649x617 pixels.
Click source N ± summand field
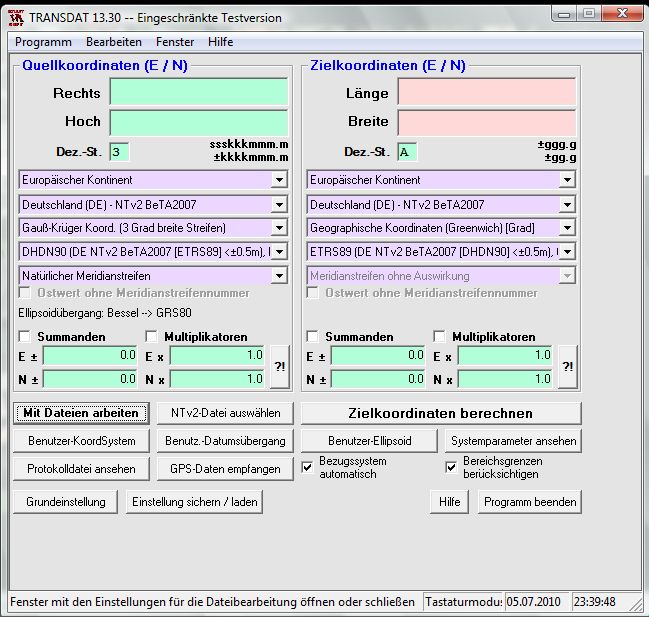[x=90, y=379]
